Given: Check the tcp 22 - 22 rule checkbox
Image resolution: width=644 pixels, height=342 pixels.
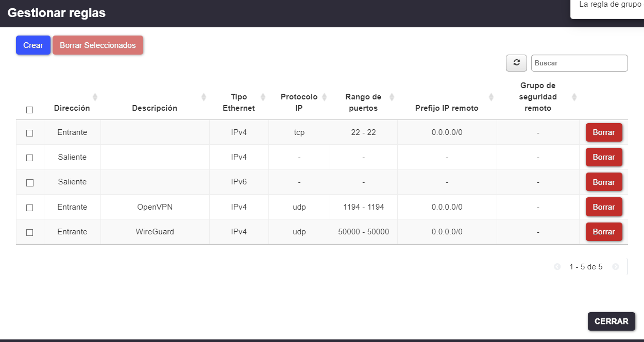Looking at the screenshot, I should 29,133.
